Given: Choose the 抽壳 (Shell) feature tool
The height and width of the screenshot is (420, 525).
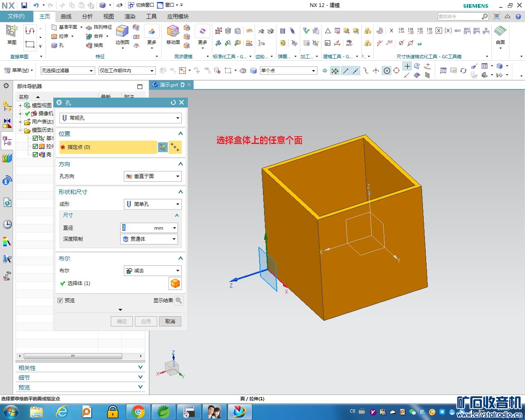Looking at the screenshot, I should pyautogui.click(x=95, y=45).
